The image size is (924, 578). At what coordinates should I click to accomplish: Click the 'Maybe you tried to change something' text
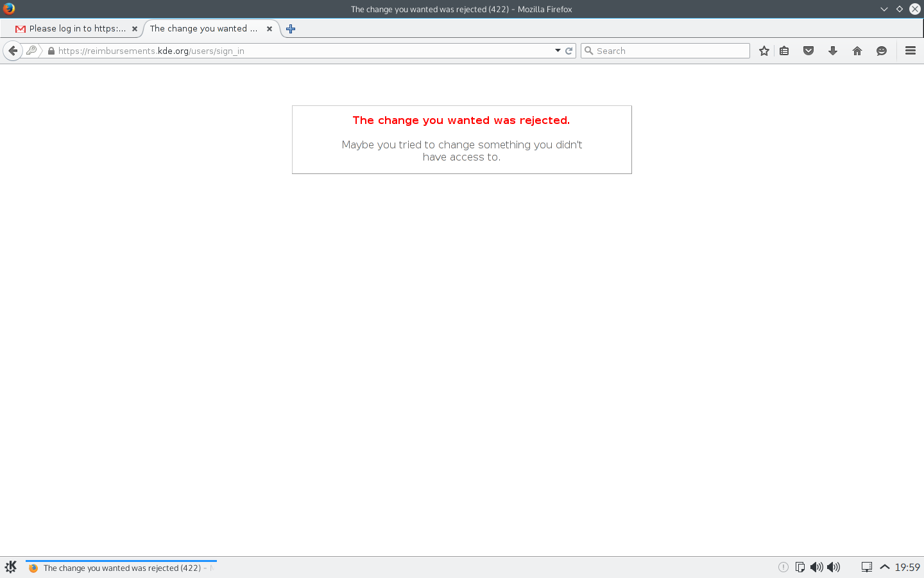click(x=462, y=151)
